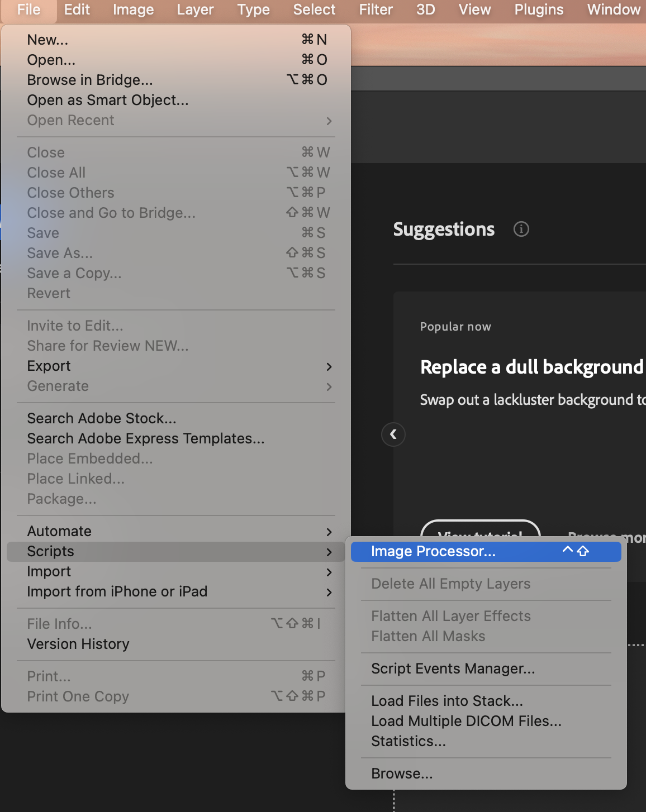
Task: Open the Filter menu
Action: tap(376, 9)
